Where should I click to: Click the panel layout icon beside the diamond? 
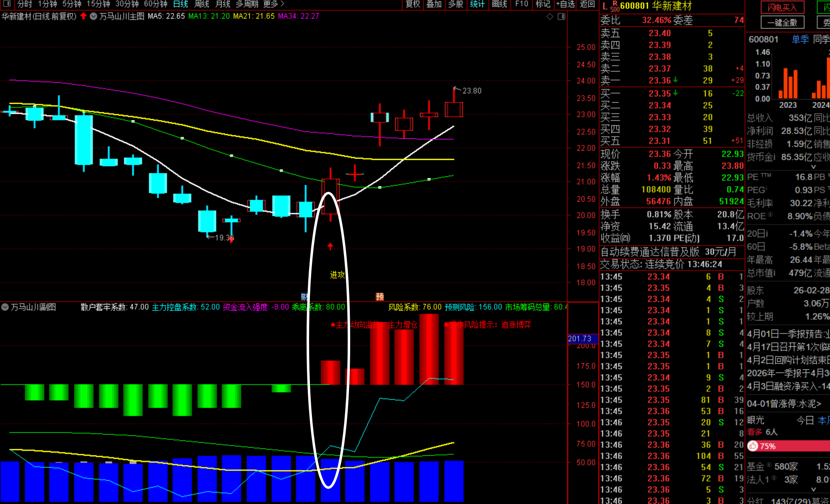pyautogui.click(x=561, y=17)
